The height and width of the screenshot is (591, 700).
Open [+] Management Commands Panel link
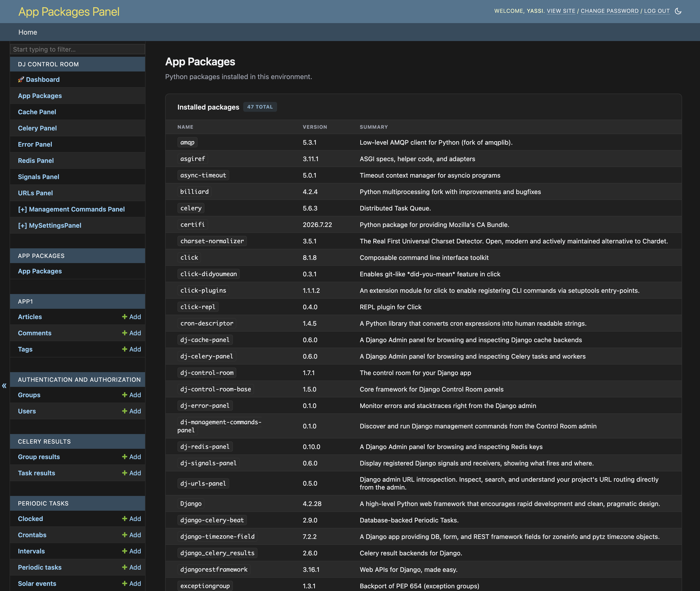click(x=71, y=209)
